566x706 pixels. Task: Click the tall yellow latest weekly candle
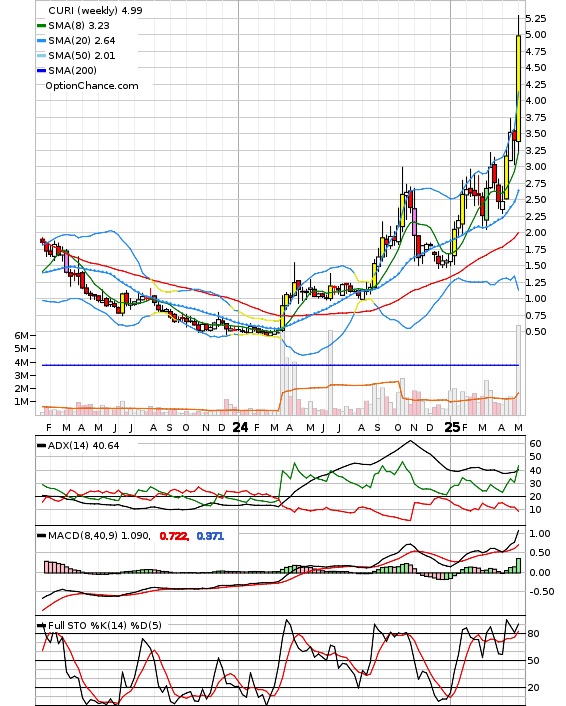click(518, 88)
